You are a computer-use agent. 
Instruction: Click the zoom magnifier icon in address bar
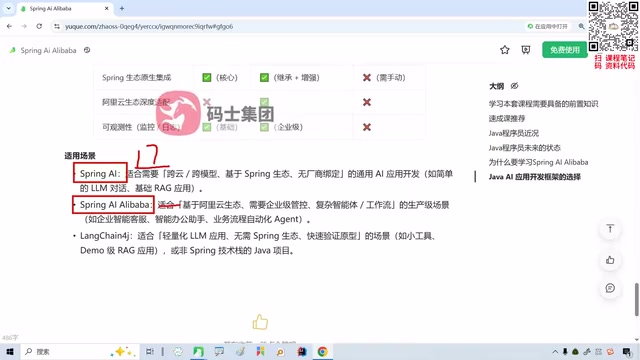click(x=581, y=26)
